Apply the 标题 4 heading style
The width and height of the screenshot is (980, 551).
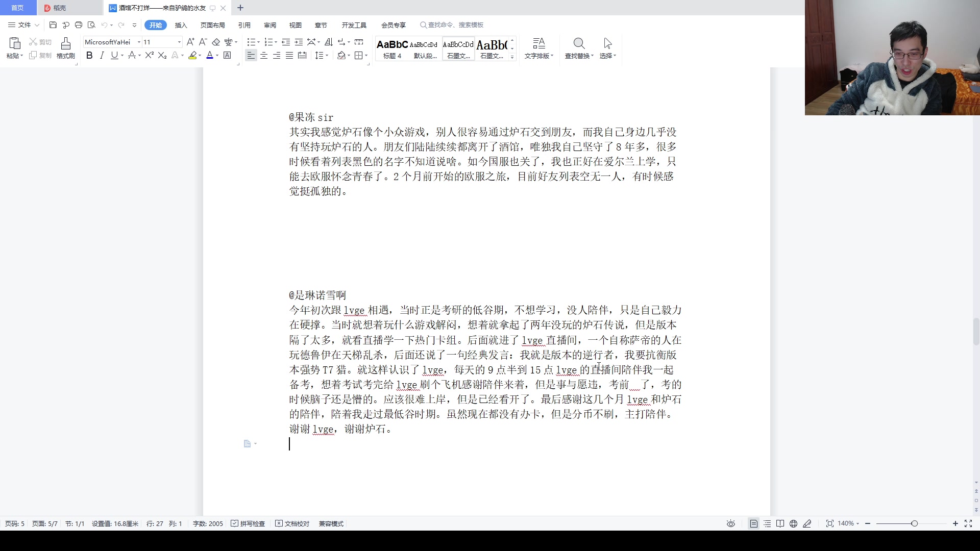tap(392, 49)
